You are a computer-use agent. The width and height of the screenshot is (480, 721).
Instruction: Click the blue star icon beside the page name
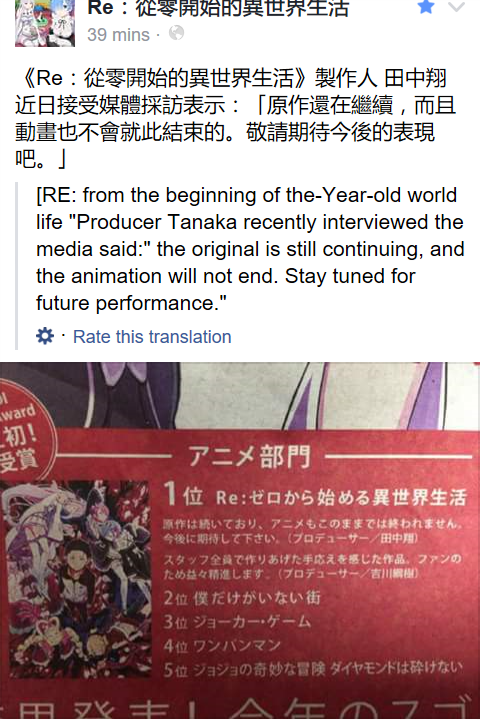[426, 6]
